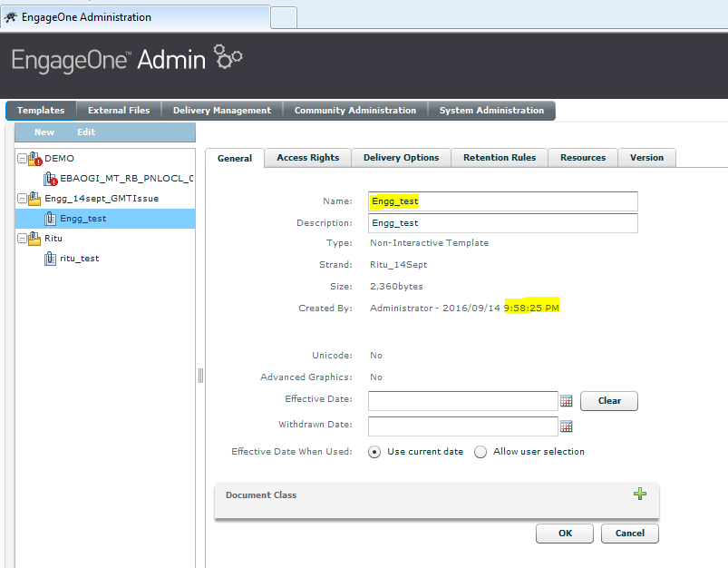728x568 pixels.
Task: Click the highlighted '9:58:25 PM' timestamp
Action: 531,308
